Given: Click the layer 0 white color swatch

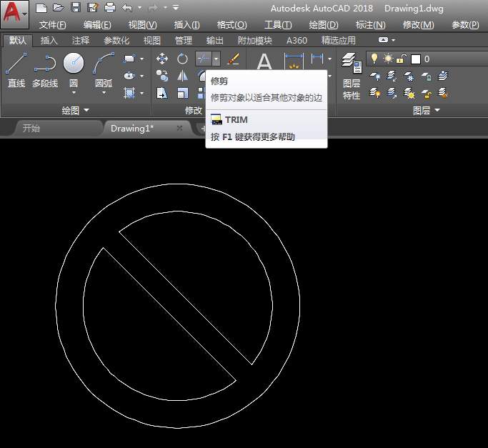Looking at the screenshot, I should [415, 59].
